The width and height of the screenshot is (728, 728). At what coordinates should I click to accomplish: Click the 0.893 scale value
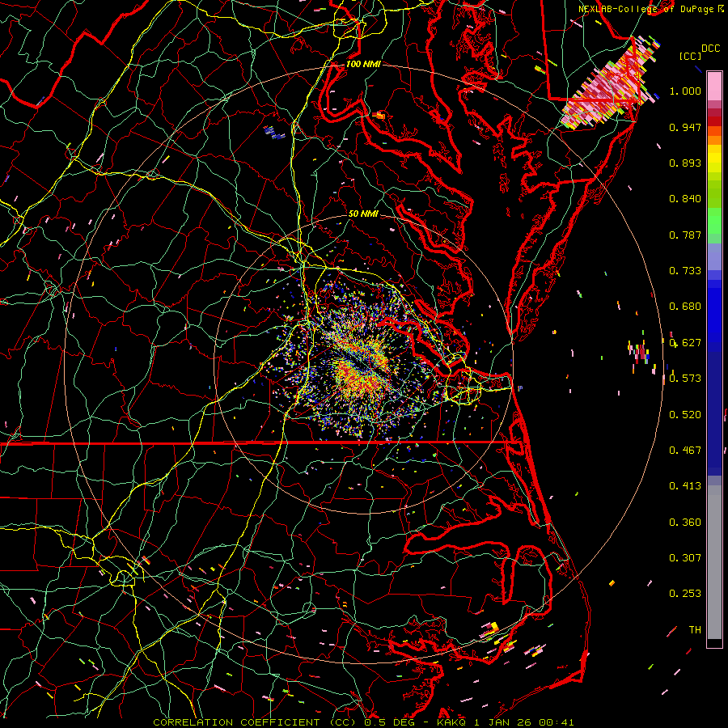[685, 163]
